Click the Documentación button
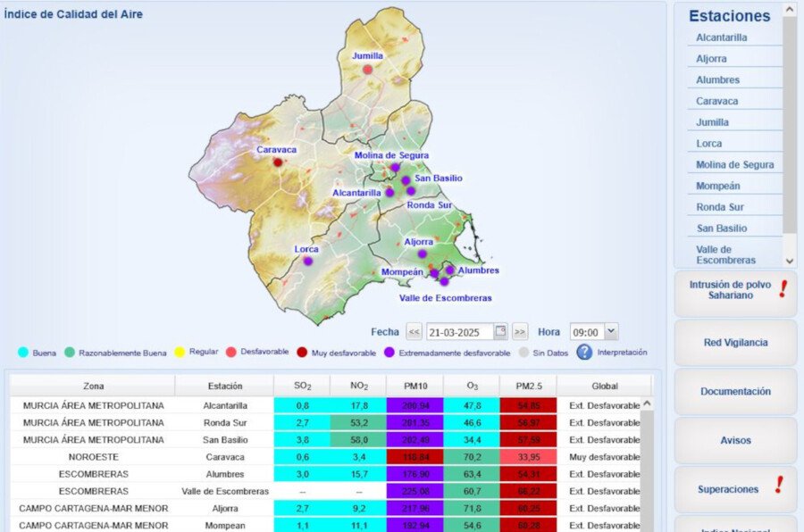This screenshot has height=532, width=804. tap(733, 391)
